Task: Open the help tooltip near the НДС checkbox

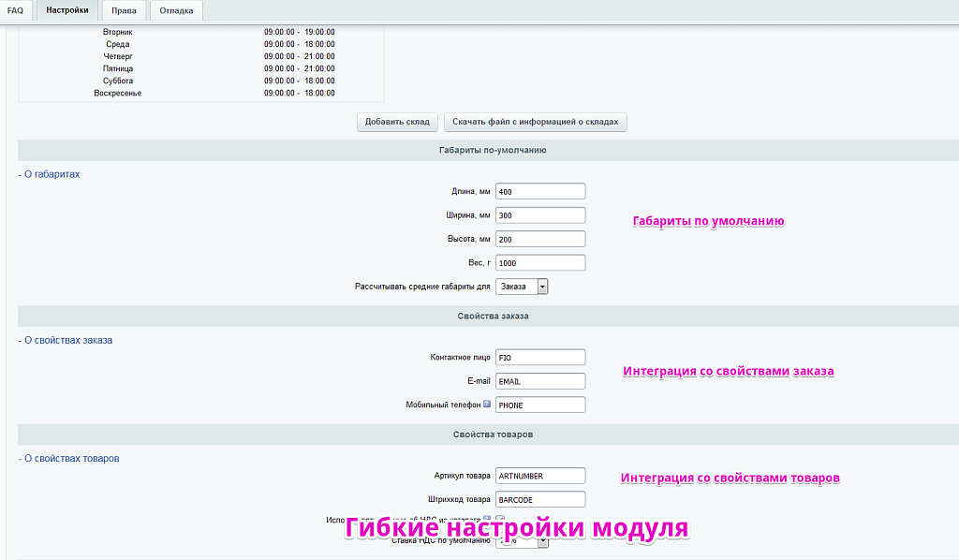Action: [486, 519]
